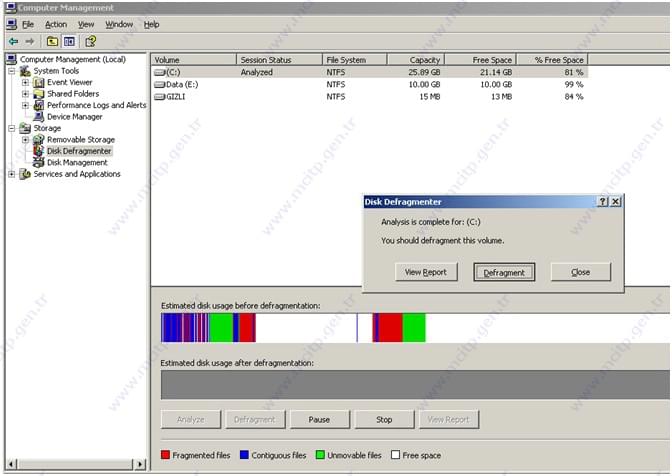Viewport: 672px width, 476px height.
Task: Sort by the Volume column header
Action: (194, 60)
